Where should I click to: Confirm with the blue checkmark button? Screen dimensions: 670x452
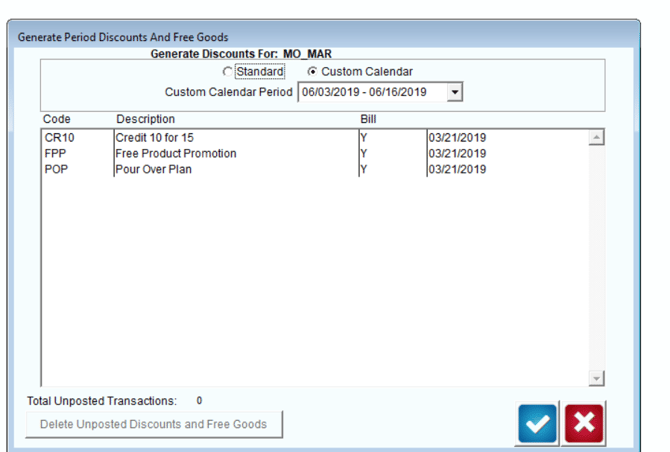pos(537,423)
